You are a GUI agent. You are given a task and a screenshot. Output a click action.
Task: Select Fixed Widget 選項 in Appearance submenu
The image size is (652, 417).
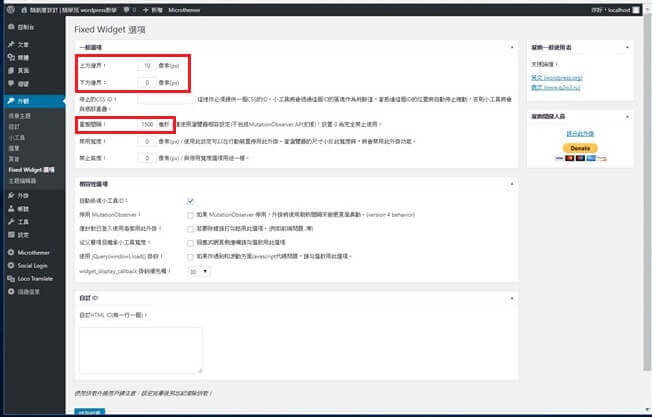pyautogui.click(x=31, y=170)
